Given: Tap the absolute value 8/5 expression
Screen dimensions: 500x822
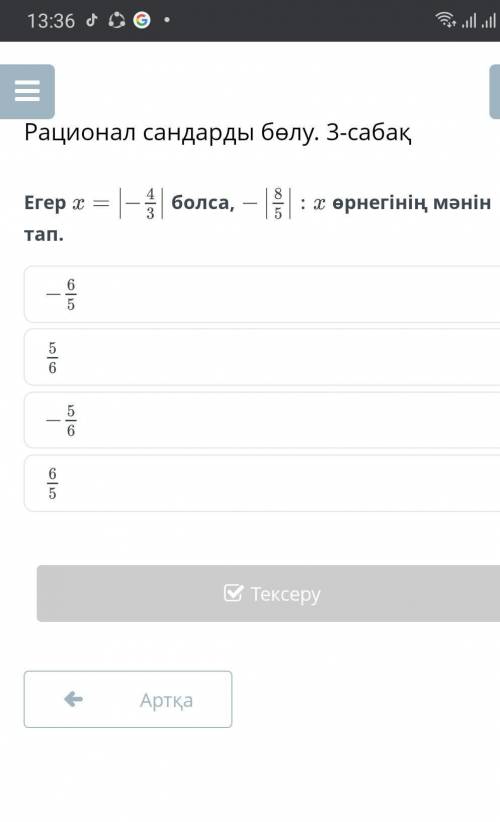Looking at the screenshot, I should [x=278, y=203].
